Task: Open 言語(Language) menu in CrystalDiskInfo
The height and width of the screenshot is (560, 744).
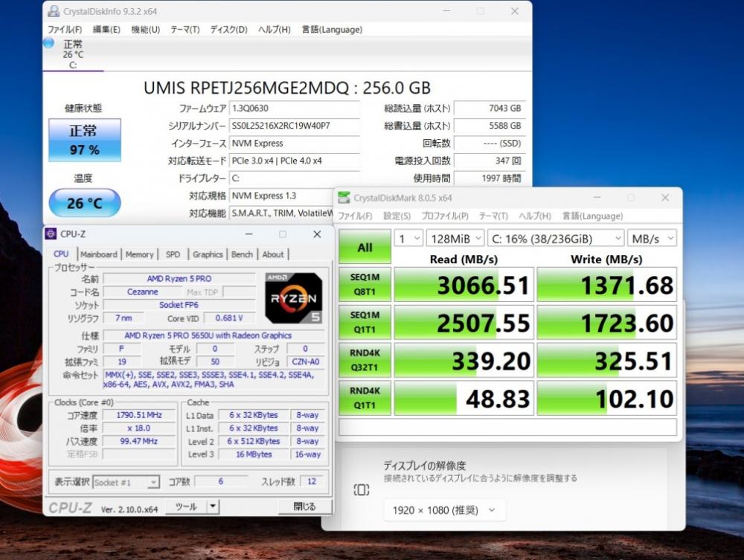Action: point(332,30)
